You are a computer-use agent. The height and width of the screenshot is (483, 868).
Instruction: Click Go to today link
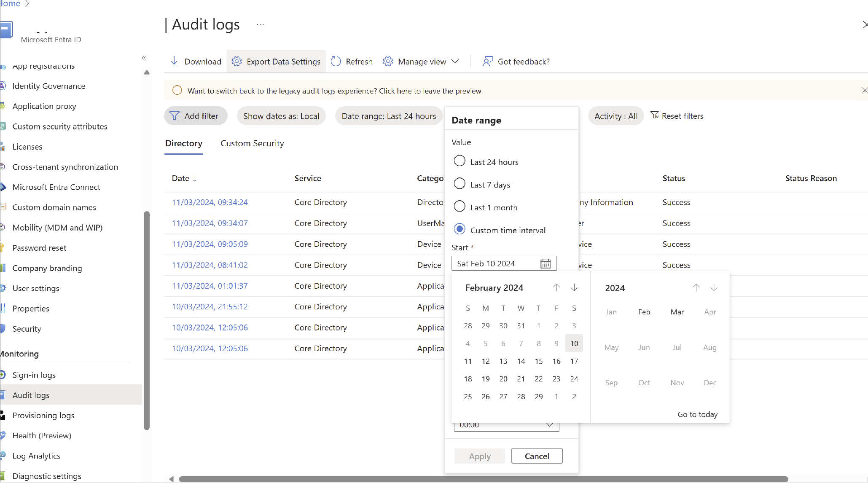(697, 414)
